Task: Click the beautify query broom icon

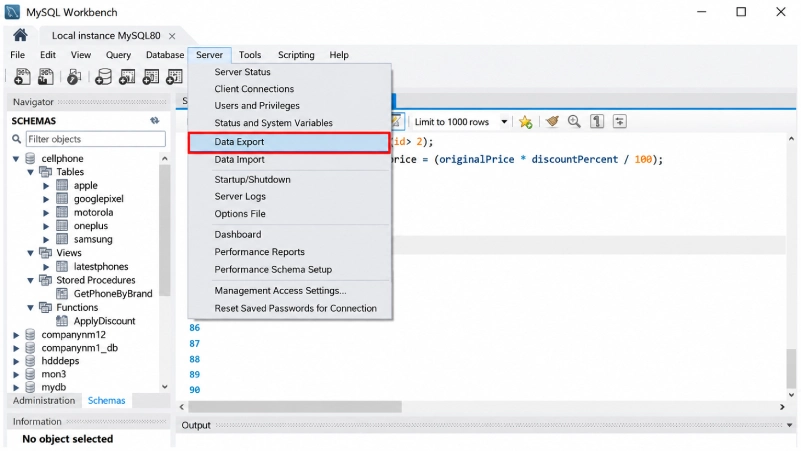Action: (x=552, y=122)
